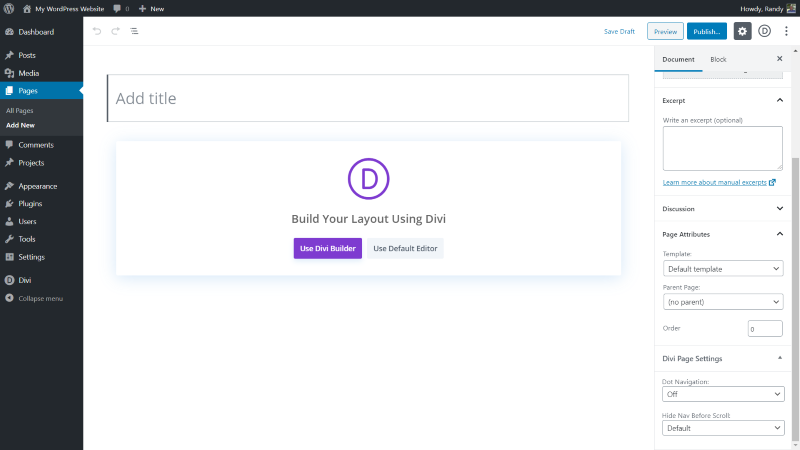Open Projects in sidebar
The width and height of the screenshot is (800, 450).
[41, 163]
